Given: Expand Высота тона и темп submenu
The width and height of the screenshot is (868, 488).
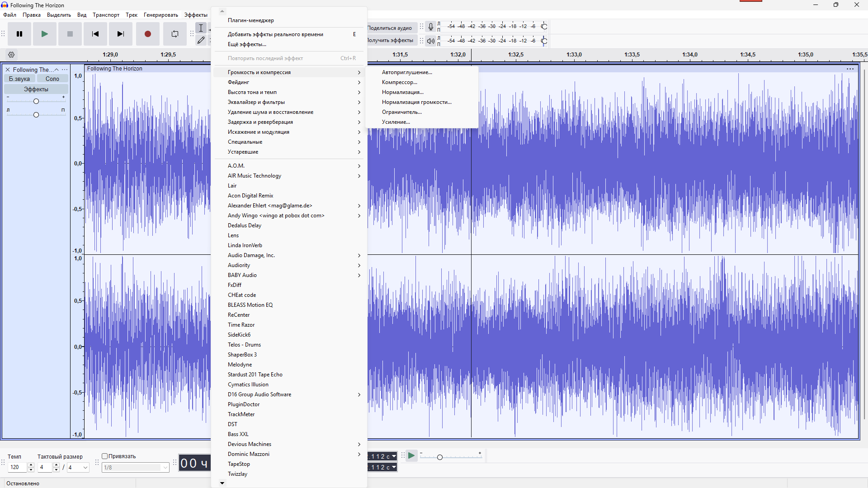Looking at the screenshot, I should [x=288, y=92].
